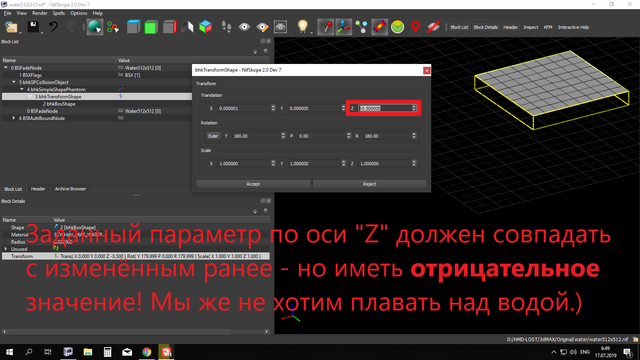Switch to the Header bottom tab

[38, 189]
